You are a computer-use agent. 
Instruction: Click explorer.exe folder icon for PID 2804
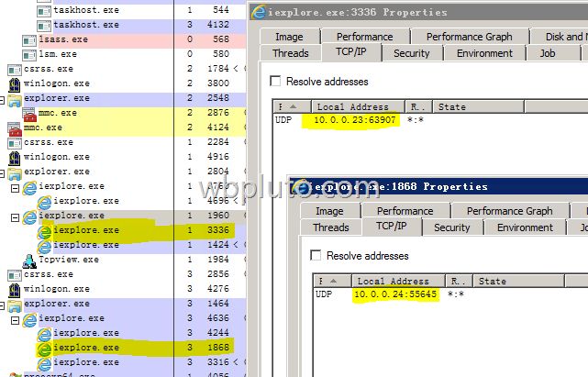(15, 173)
